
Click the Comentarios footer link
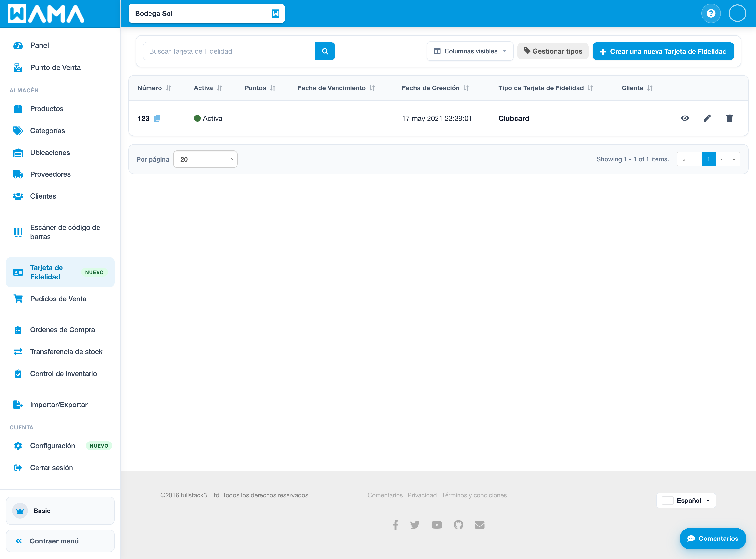click(385, 495)
